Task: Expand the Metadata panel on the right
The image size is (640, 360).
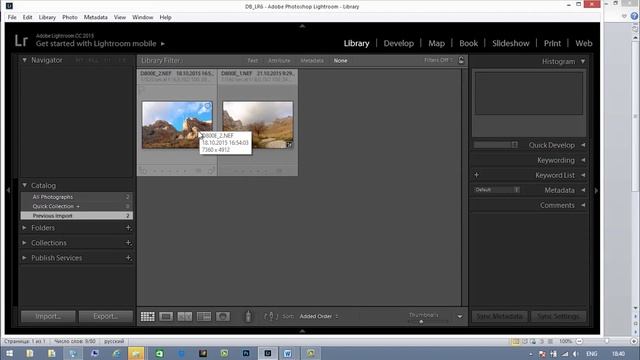Action: [583, 190]
